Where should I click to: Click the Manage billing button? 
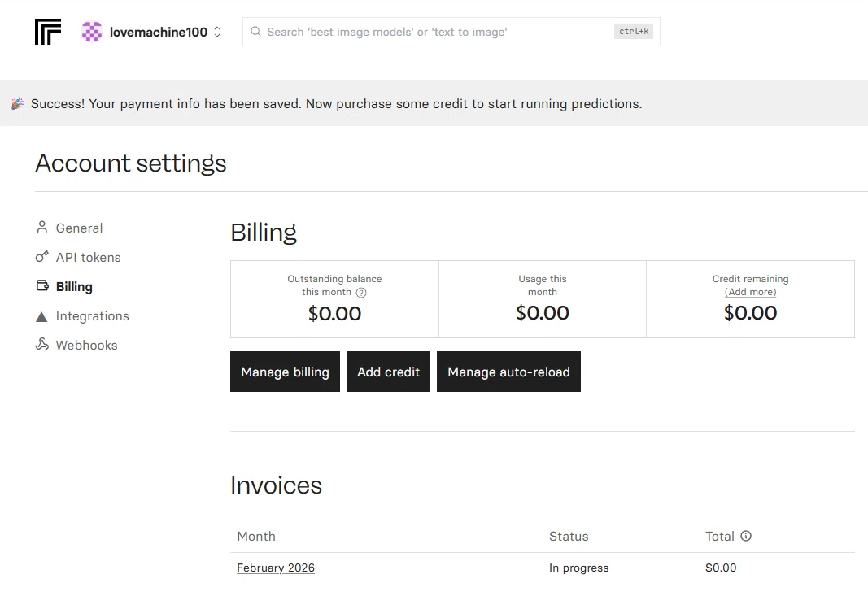tap(285, 372)
